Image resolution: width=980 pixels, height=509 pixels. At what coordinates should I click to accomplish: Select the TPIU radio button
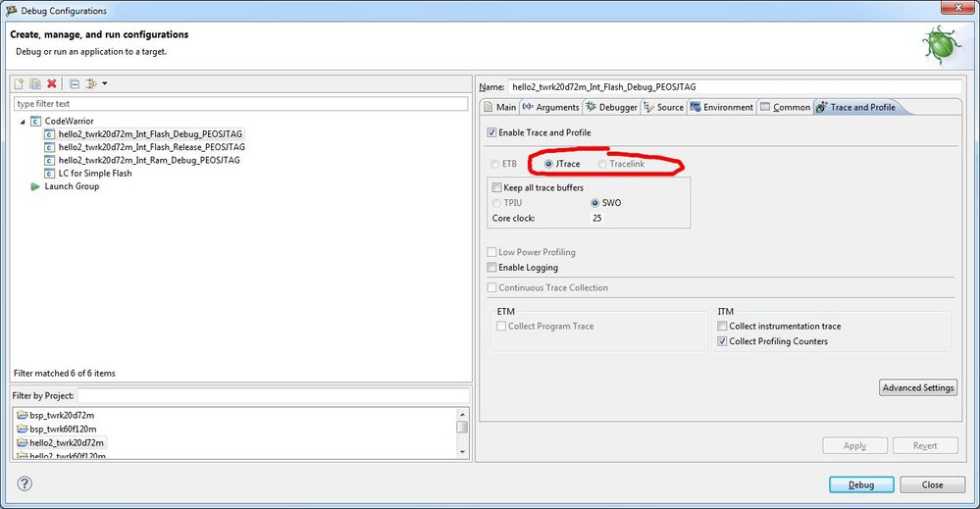pos(497,203)
